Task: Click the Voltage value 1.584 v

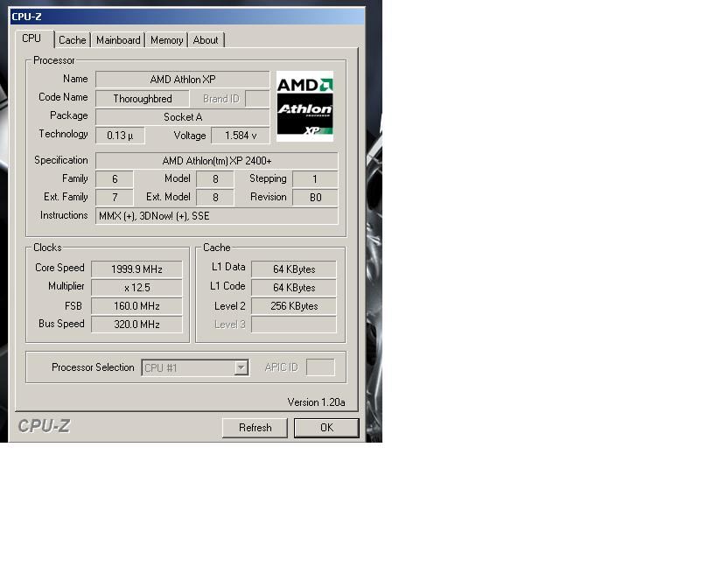Action: pyautogui.click(x=241, y=136)
